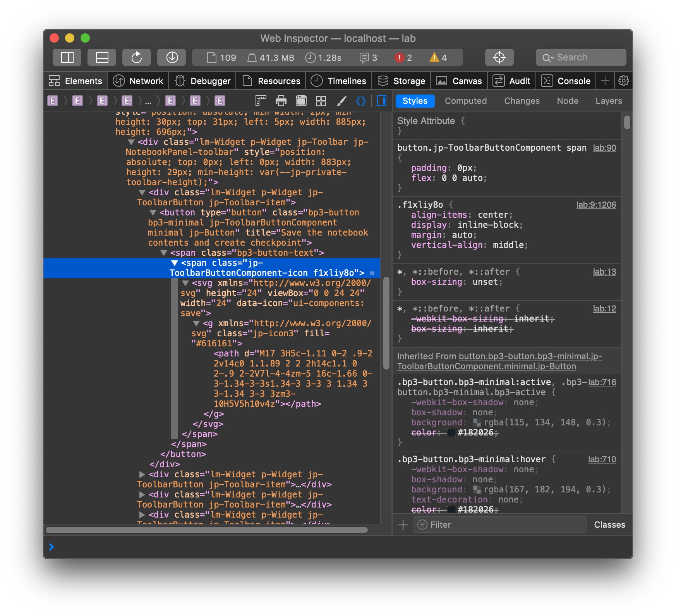Toggle forced dark appearance icon

tap(301, 101)
